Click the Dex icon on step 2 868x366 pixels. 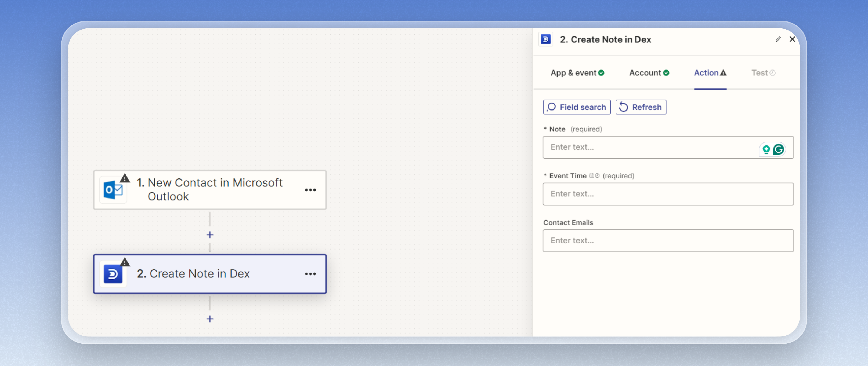[113, 274]
